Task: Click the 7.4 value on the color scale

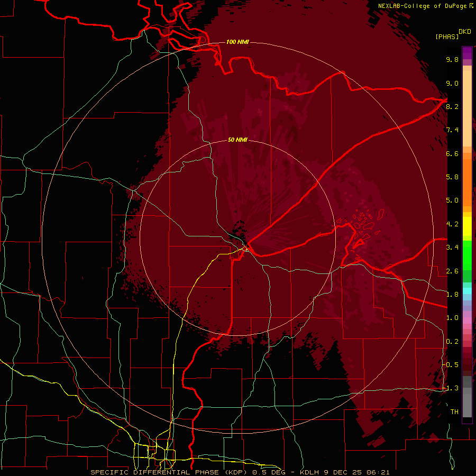Action: point(452,130)
